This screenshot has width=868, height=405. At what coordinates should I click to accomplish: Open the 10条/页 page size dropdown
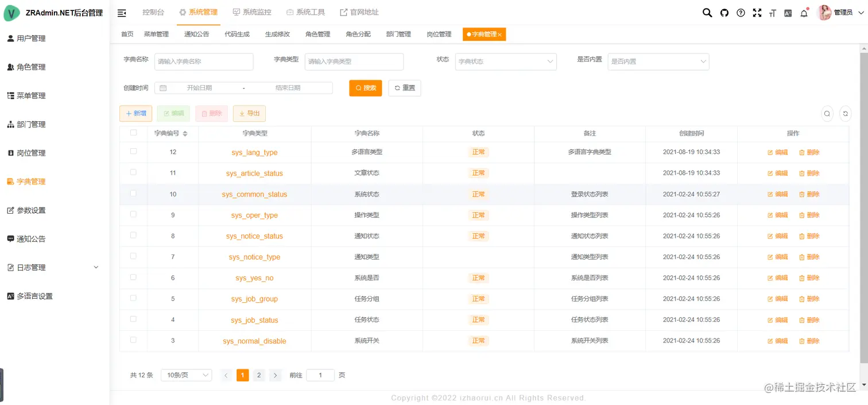click(x=187, y=375)
